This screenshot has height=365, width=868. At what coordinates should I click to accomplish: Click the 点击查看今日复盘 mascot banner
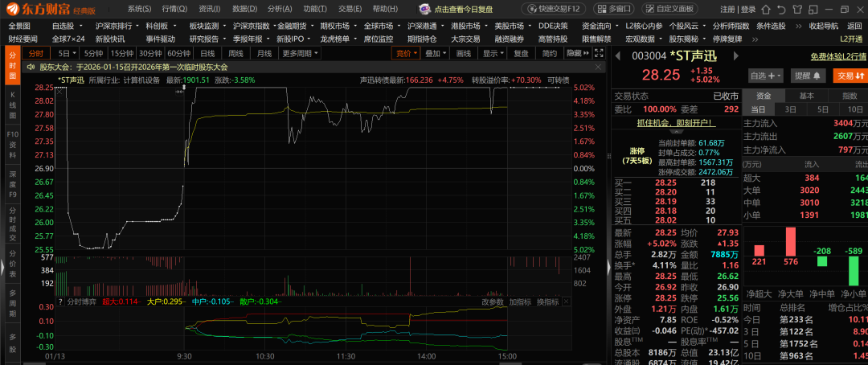[458, 9]
